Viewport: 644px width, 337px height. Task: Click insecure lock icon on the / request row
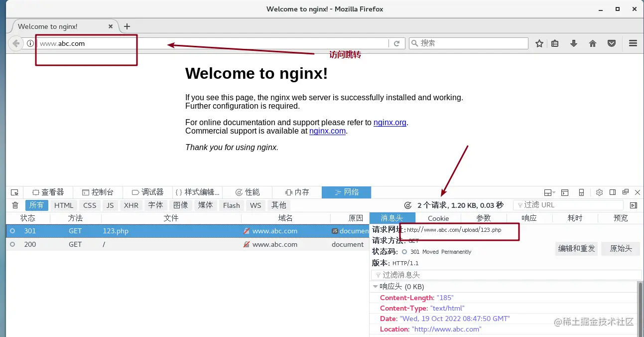point(247,245)
